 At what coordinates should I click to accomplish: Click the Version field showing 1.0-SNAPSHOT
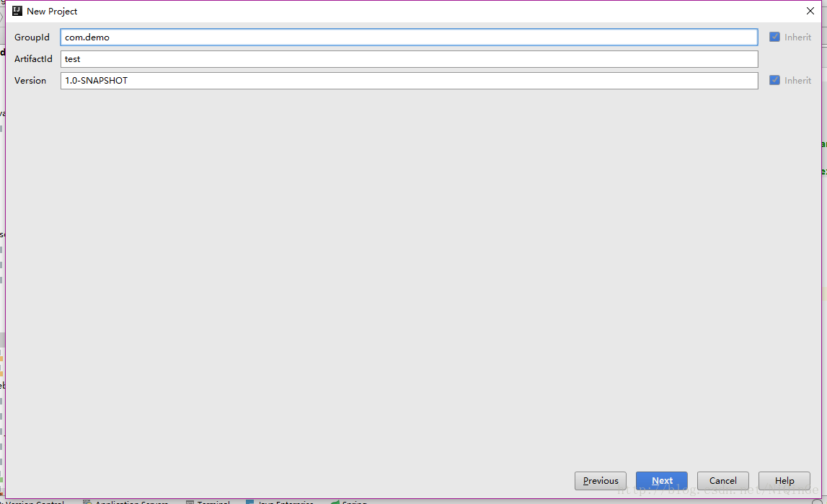(x=409, y=81)
